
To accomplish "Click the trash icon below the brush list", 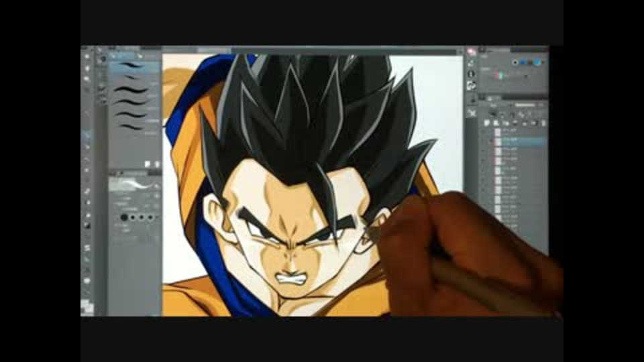I will 156,164.
